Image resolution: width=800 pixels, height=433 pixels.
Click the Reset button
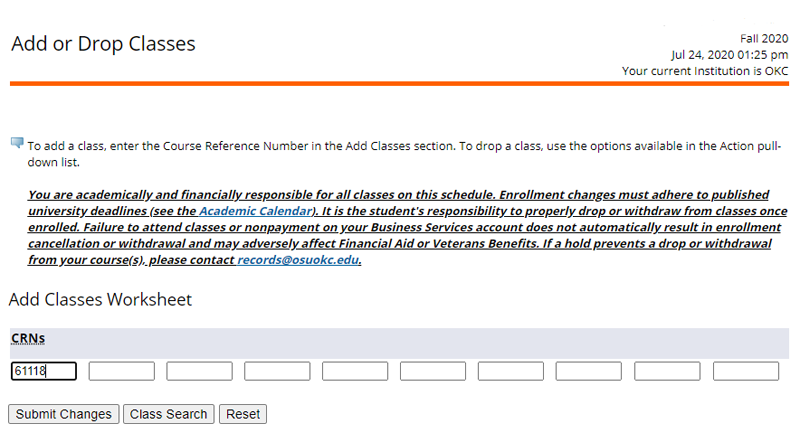[x=243, y=414]
